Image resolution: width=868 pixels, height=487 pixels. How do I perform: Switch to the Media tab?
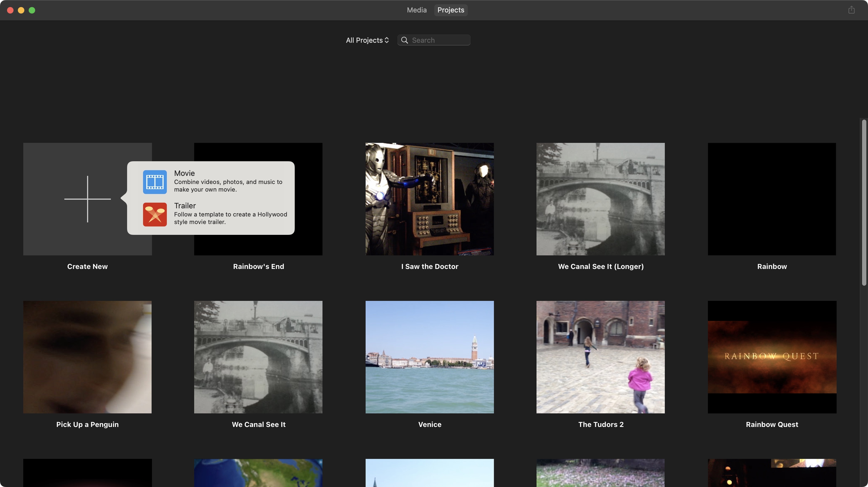pos(416,10)
